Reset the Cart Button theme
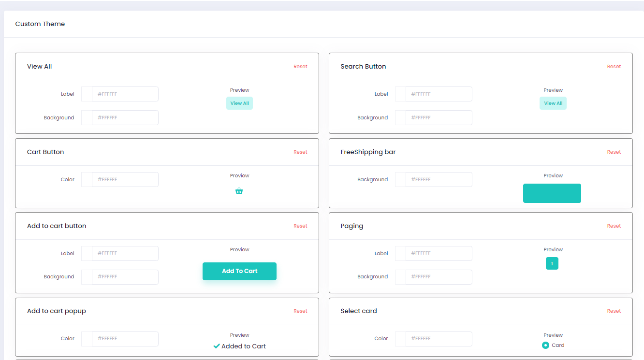This screenshot has height=360, width=644. click(x=300, y=152)
